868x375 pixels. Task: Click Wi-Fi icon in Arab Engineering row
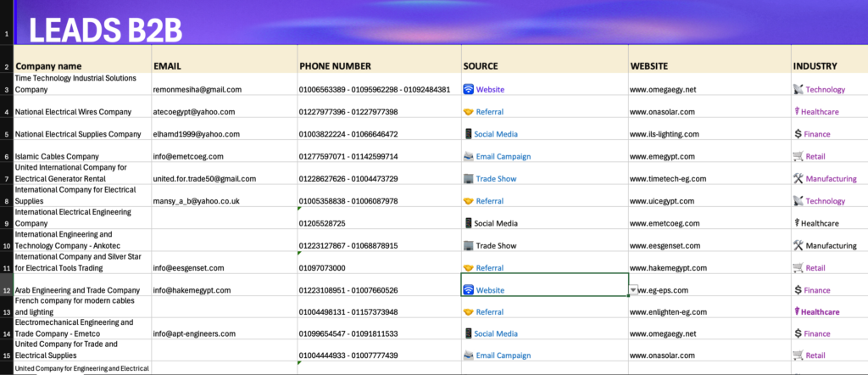coord(468,289)
